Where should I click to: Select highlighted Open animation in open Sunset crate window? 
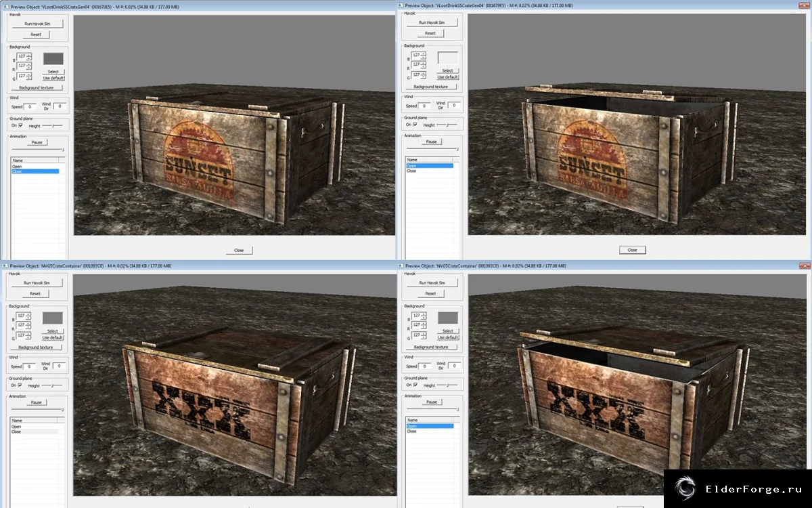click(x=430, y=166)
